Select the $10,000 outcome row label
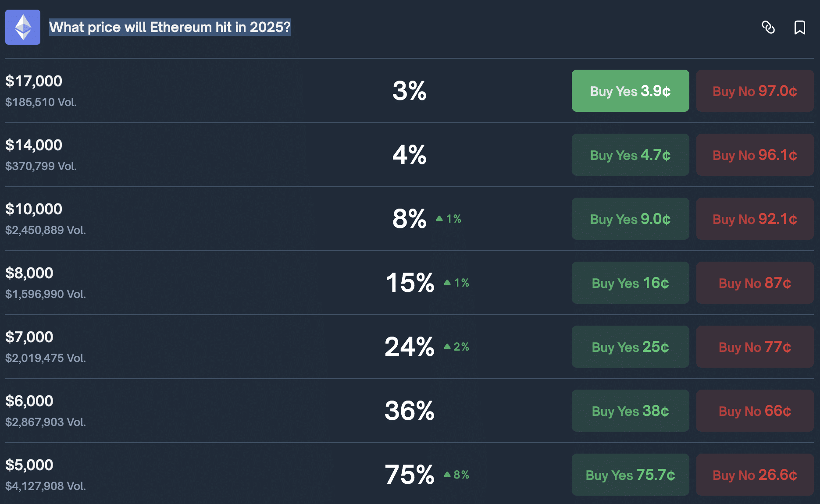This screenshot has height=504, width=820. (x=34, y=209)
